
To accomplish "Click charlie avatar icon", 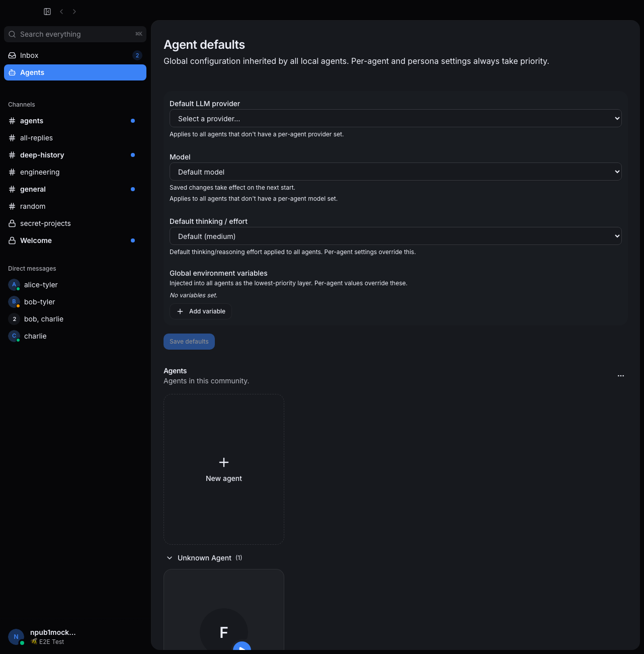I will (x=14, y=336).
